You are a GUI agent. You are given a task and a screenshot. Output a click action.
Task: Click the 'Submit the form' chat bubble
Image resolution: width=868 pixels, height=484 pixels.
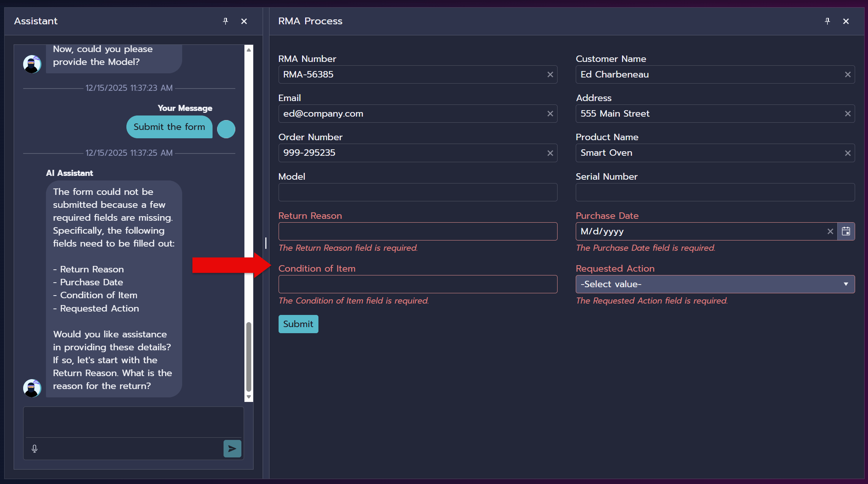(x=169, y=127)
